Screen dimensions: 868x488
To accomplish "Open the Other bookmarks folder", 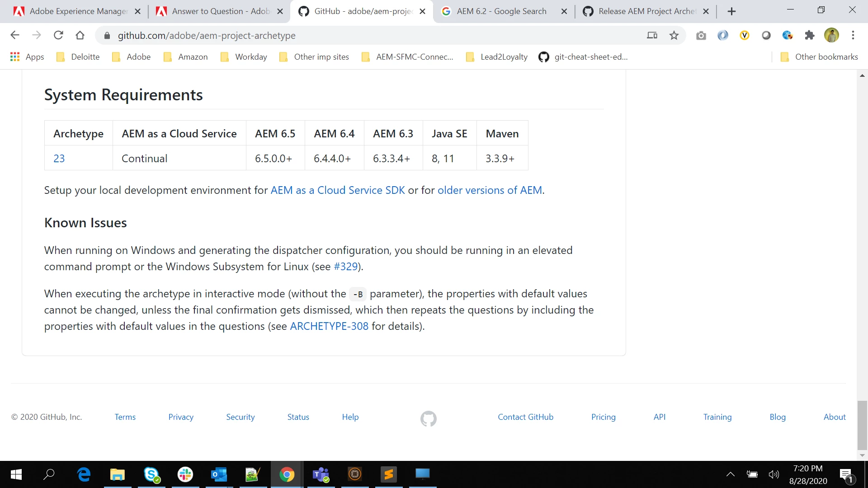I will click(x=819, y=57).
